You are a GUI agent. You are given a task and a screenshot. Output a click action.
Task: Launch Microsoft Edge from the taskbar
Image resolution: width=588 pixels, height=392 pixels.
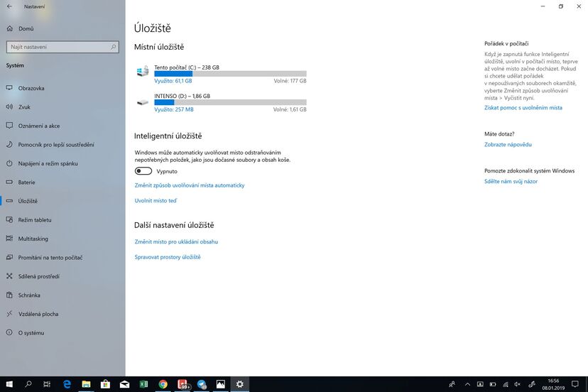pyautogui.click(x=67, y=384)
